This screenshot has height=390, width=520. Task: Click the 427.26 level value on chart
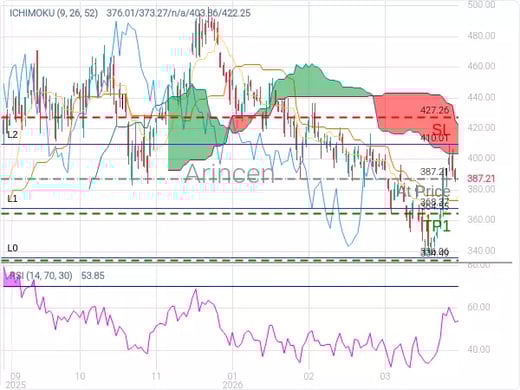tap(434, 110)
